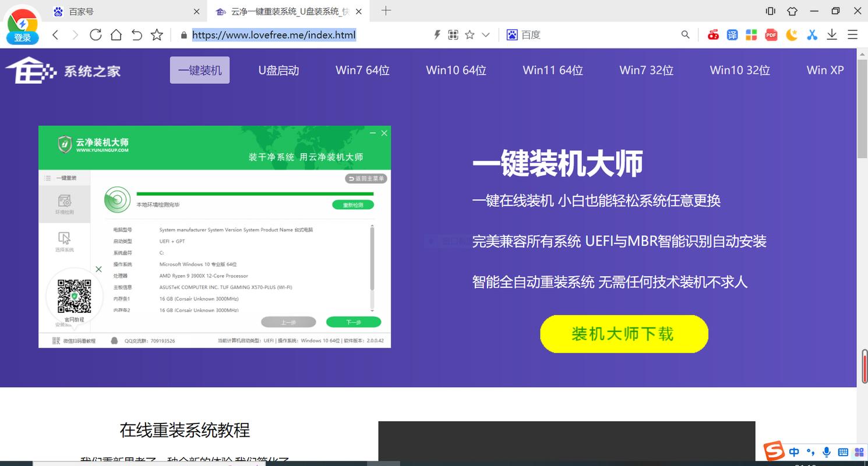Toggle the Sogou punctuation mode icon
The width and height of the screenshot is (868, 466).
pyautogui.click(x=810, y=452)
